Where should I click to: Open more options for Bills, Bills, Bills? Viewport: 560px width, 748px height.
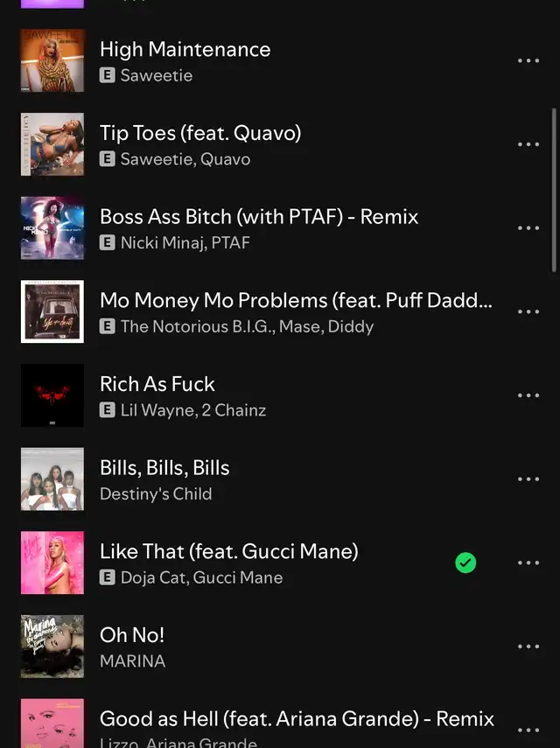click(528, 479)
